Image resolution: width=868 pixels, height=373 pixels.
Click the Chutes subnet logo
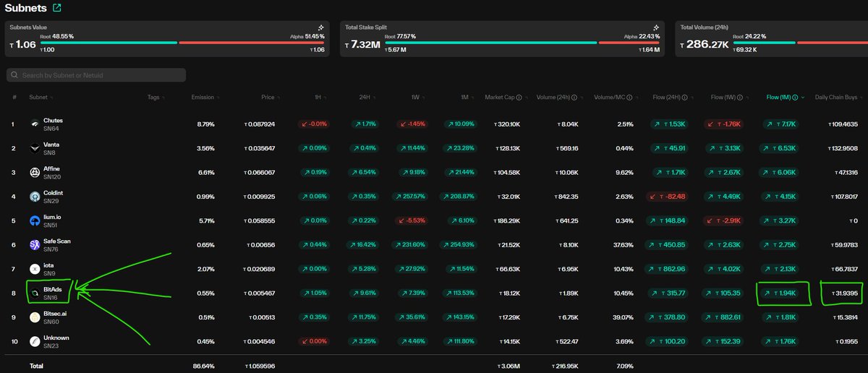click(35, 124)
